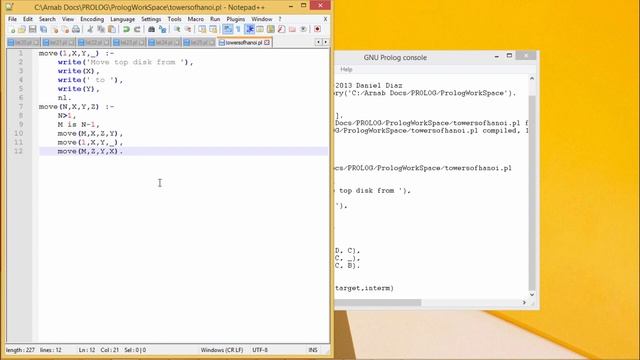Click the red Record Macro icon
The image size is (640, 360).
point(317,29)
